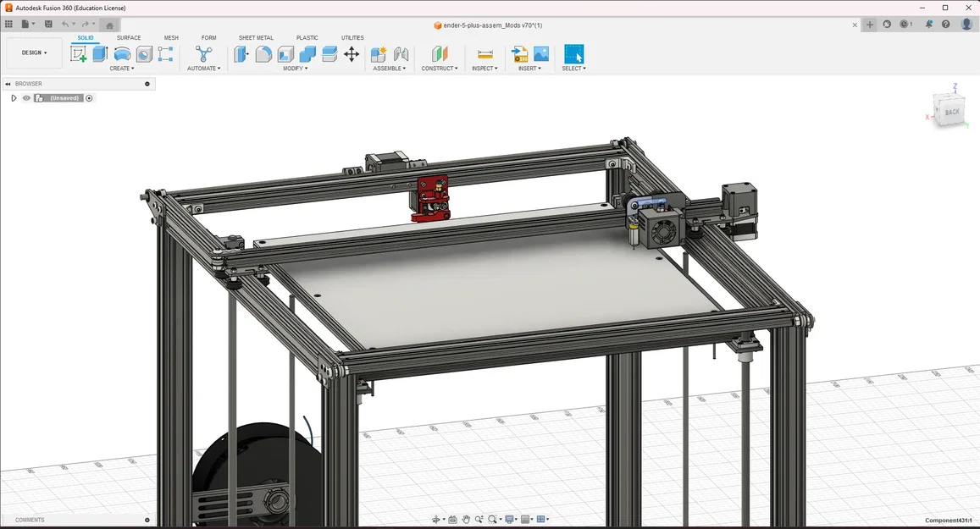Expand the CONSTRUCT dropdown menu

(x=440, y=68)
